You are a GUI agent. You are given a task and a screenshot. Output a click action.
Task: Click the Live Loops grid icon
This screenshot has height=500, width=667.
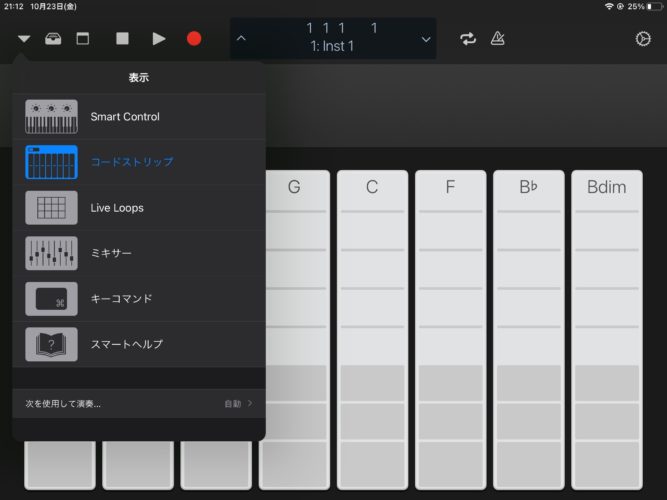[x=51, y=208]
